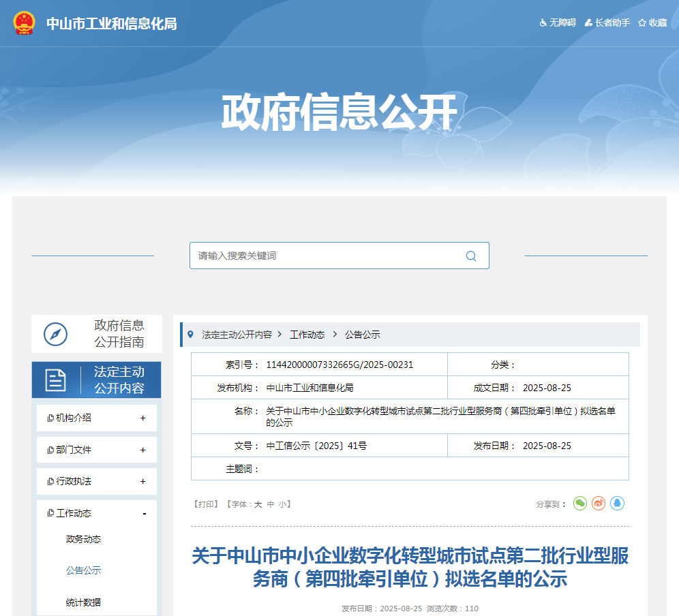The height and width of the screenshot is (616, 679).
Task: Click the document icon for 法定主动公开内容
Action: (56, 380)
